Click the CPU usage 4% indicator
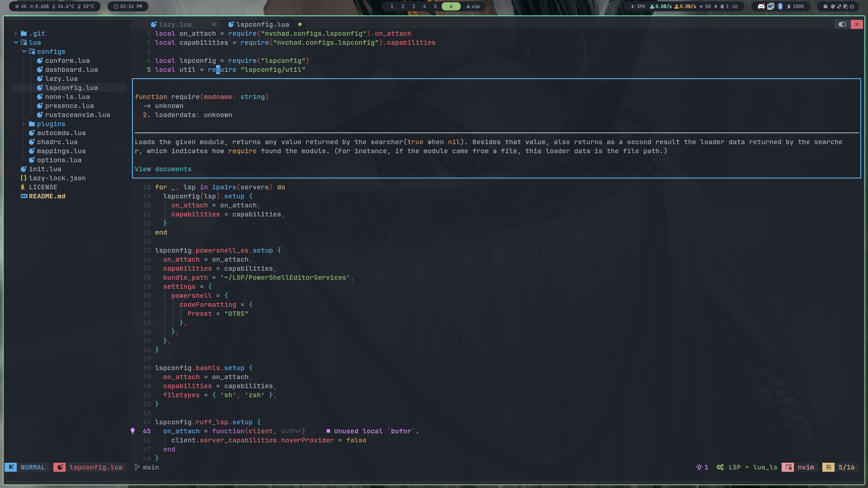 [21, 6]
